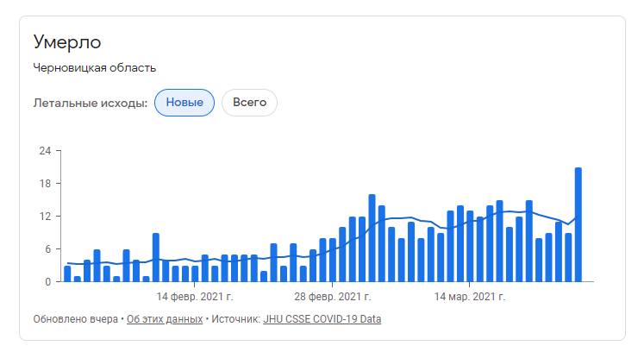
Task: Click the "0" value on the vertical axis
Action: [47, 282]
